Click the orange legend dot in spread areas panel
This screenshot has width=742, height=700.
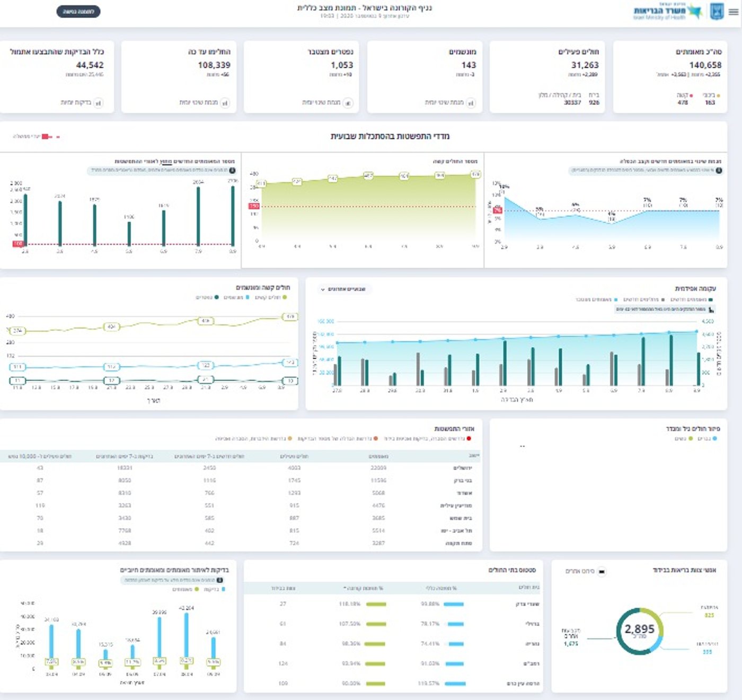point(376,438)
